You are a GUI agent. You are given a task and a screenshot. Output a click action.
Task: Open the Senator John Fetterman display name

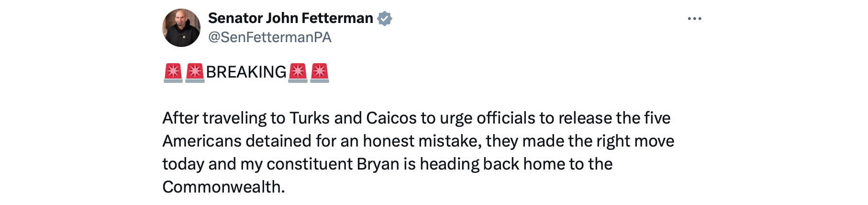[x=290, y=18]
